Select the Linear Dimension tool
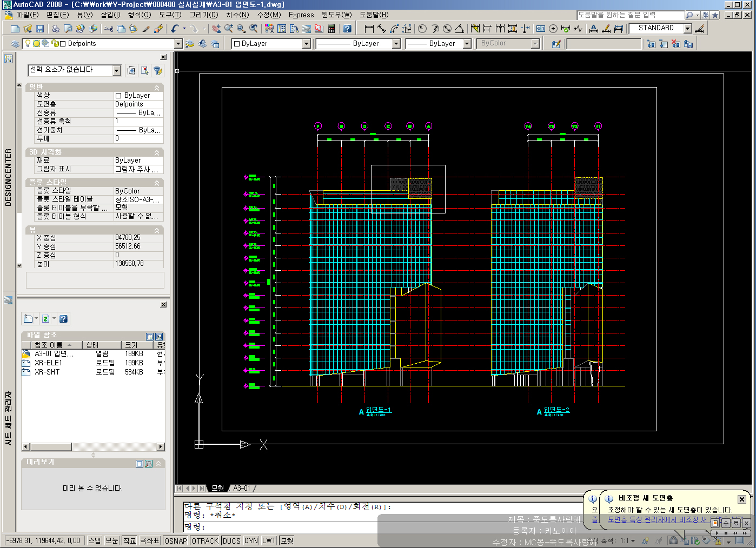This screenshot has width=756, height=548. [369, 29]
